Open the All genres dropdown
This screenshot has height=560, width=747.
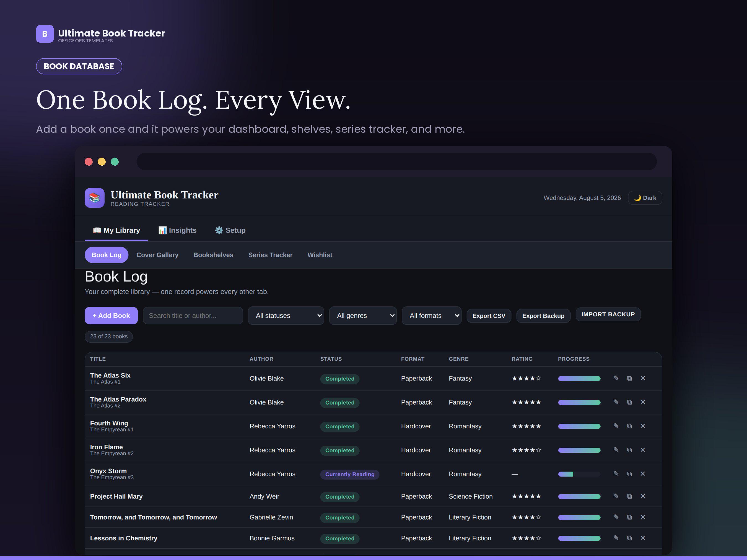pyautogui.click(x=363, y=316)
